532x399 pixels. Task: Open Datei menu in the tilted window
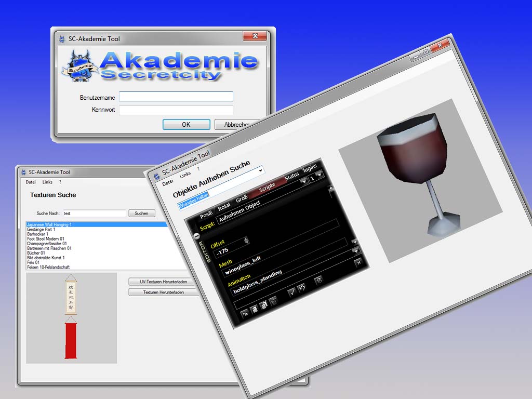tap(167, 182)
